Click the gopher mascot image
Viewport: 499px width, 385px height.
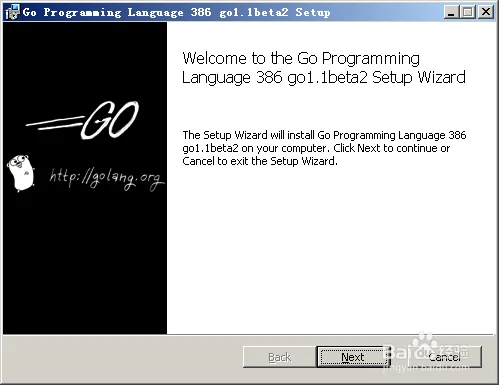click(21, 173)
